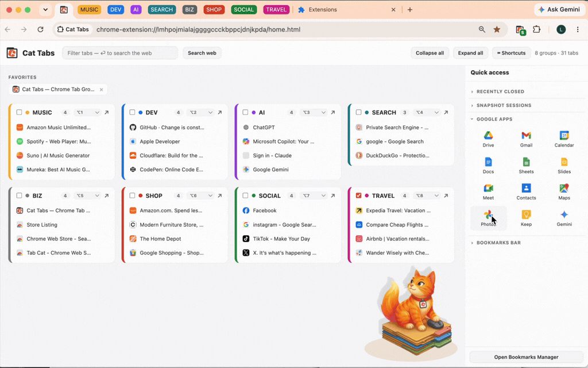Click the Filter tabs search field
This screenshot has height=368, width=588.
[x=120, y=53]
